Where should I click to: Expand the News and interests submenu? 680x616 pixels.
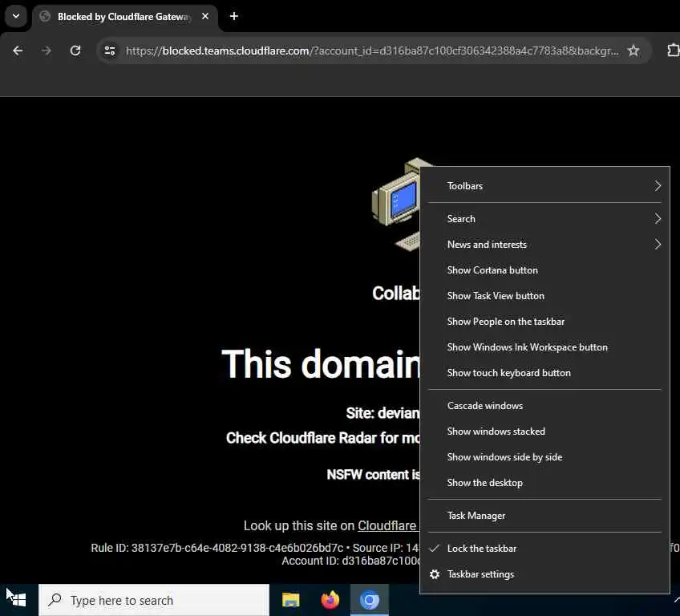click(544, 244)
